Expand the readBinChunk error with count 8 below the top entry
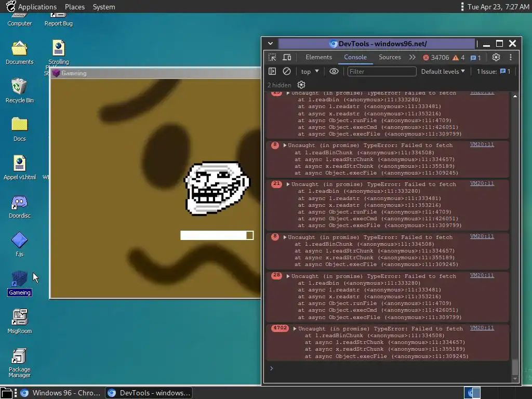The width and height of the screenshot is (532, 399). point(285,145)
